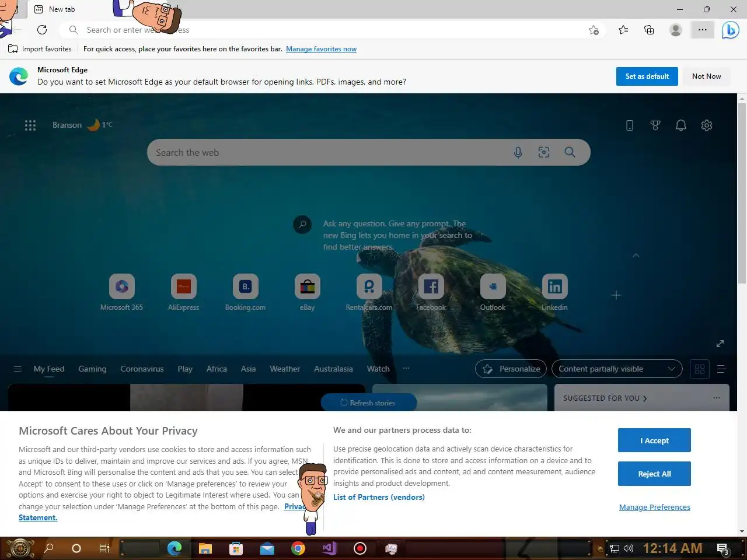This screenshot has height=560, width=747.
Task: Open Manage Preferences link
Action: tap(655, 507)
